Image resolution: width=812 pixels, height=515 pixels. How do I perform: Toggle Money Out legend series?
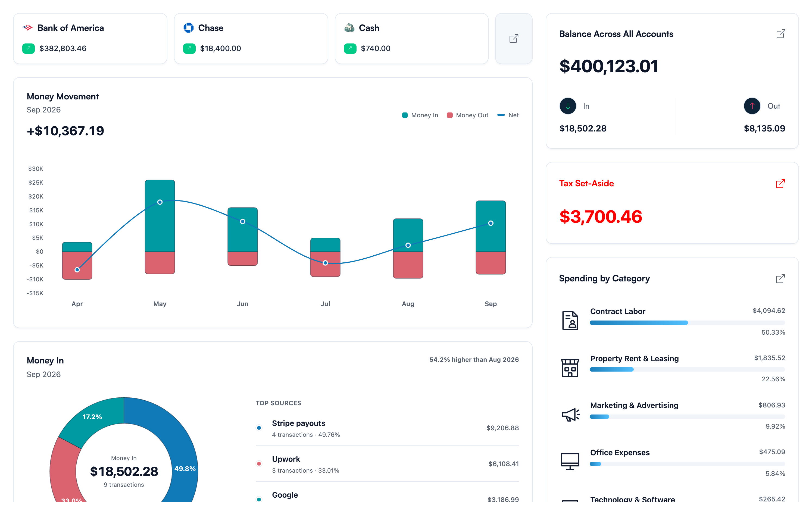(x=467, y=115)
